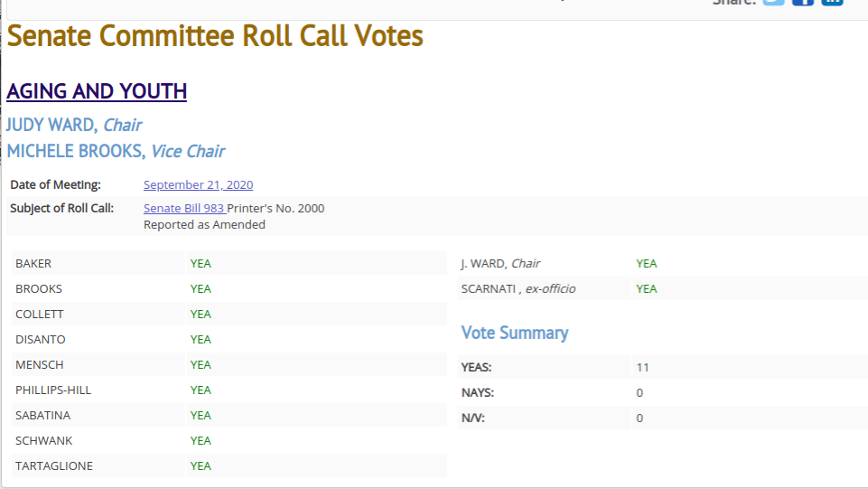The image size is (868, 489).
Task: Click the Vote Summary heading
Action: (x=515, y=333)
